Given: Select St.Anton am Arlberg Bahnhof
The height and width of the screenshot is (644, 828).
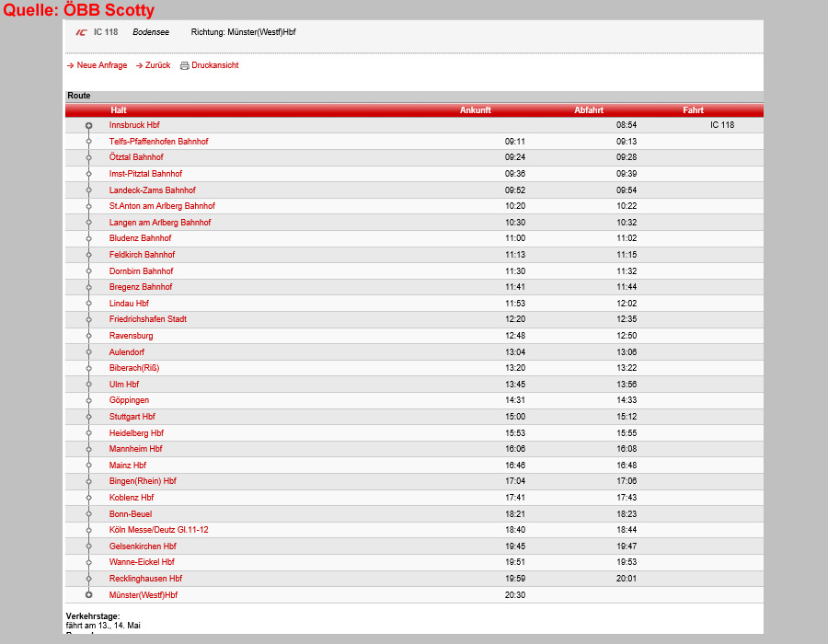Looking at the screenshot, I should click(x=162, y=206).
